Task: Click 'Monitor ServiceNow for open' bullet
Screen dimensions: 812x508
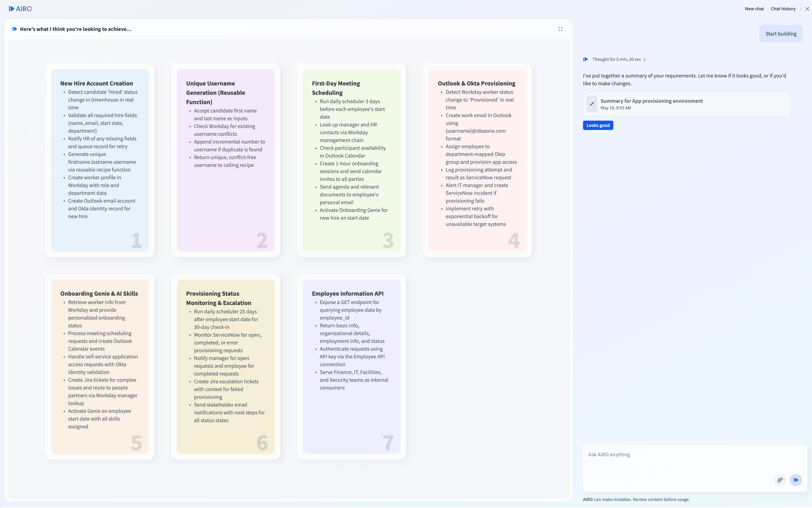Action: (227, 342)
